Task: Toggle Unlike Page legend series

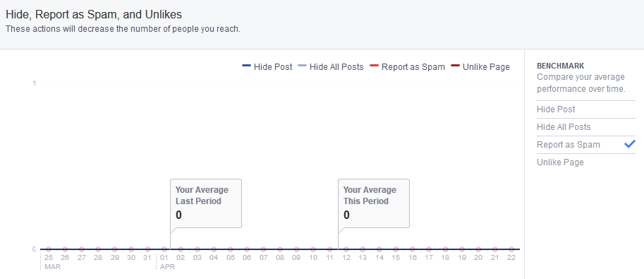Action: point(480,66)
